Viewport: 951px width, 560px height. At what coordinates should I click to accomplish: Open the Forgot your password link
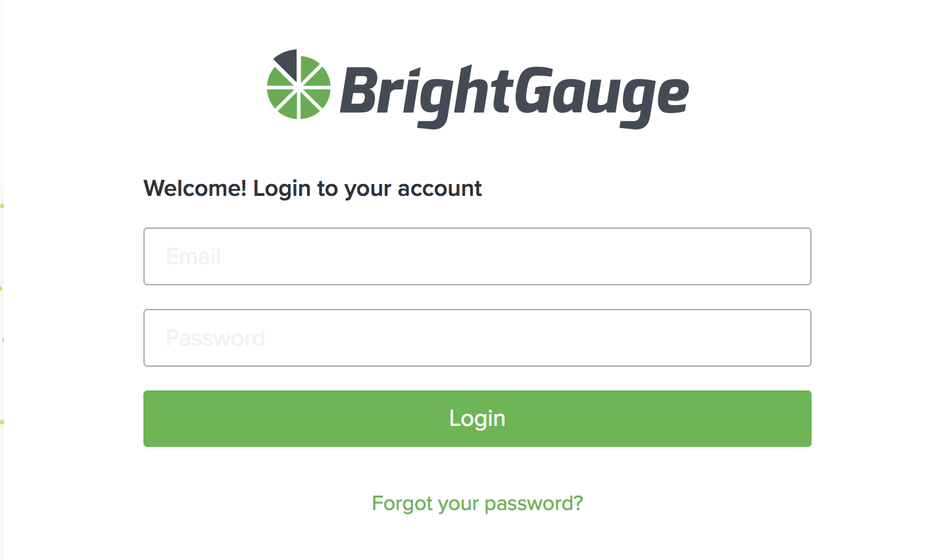point(477,503)
